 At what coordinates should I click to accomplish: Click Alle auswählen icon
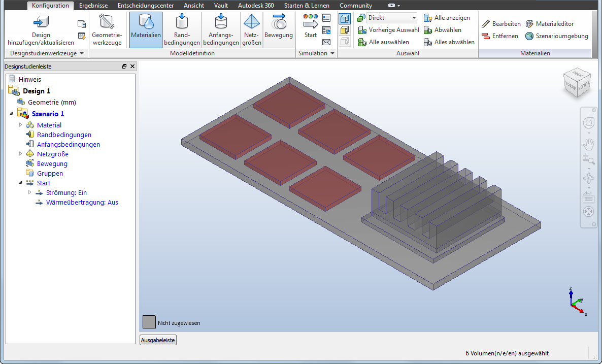click(x=362, y=42)
